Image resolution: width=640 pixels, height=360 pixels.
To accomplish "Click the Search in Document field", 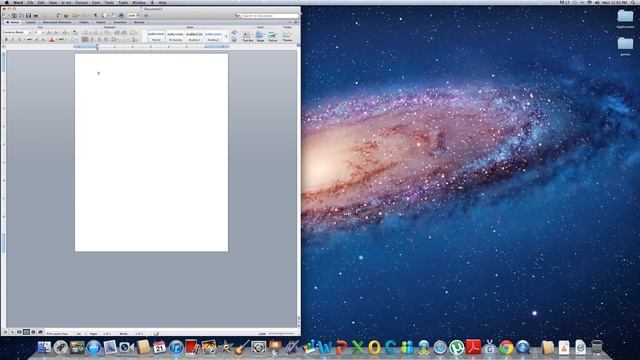I will 269,16.
